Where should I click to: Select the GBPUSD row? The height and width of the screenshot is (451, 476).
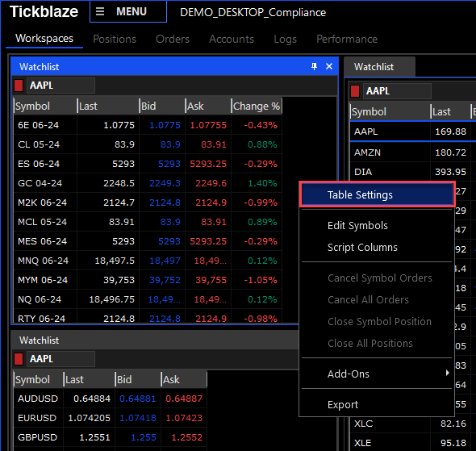(111, 437)
